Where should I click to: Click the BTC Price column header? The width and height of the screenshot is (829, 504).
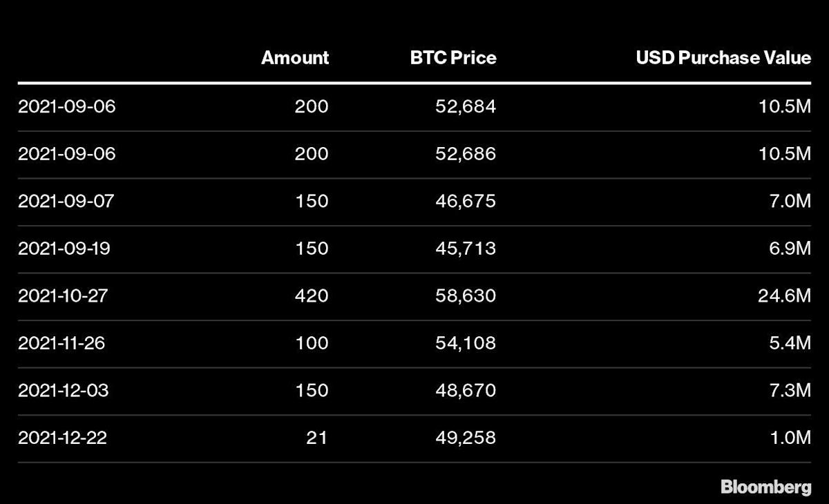453,58
